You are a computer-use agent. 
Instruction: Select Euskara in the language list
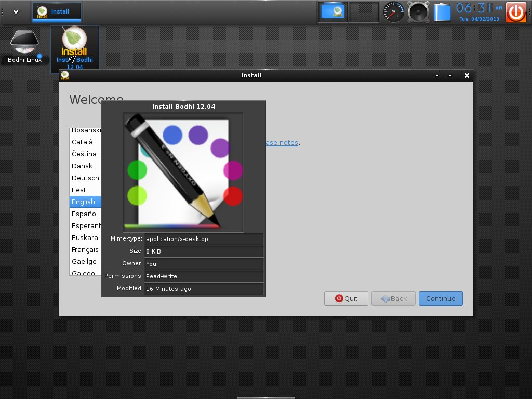click(x=85, y=237)
